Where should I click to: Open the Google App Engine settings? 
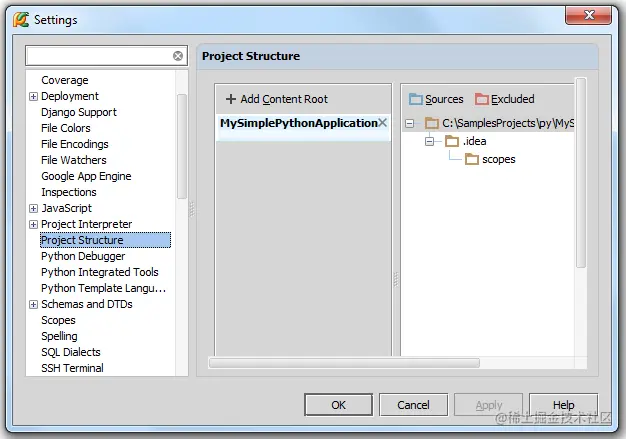tap(86, 176)
